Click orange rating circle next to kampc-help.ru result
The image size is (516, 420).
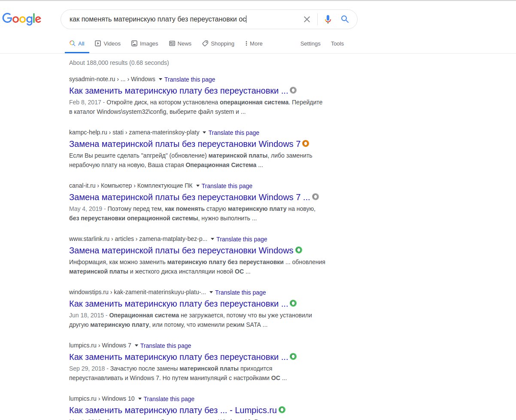306,143
